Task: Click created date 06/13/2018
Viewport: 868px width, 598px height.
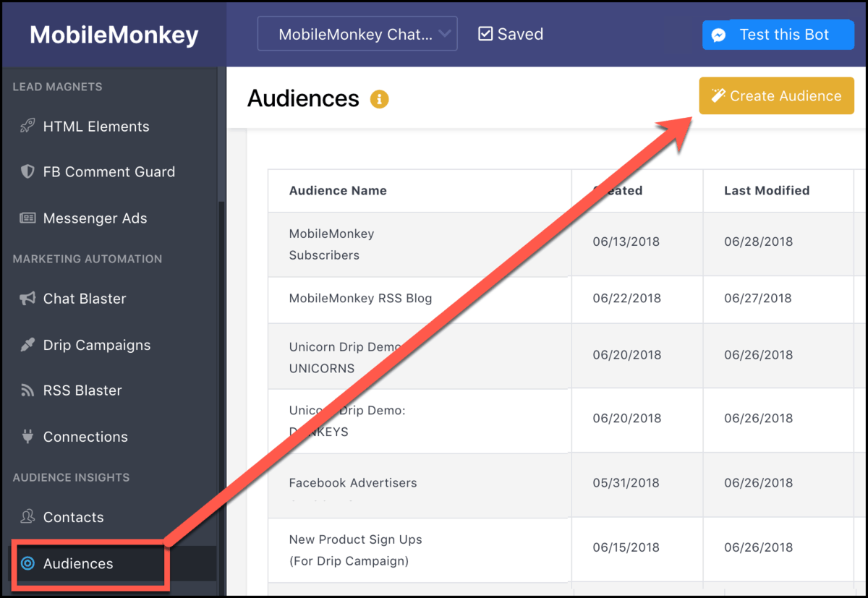Action: coord(626,242)
